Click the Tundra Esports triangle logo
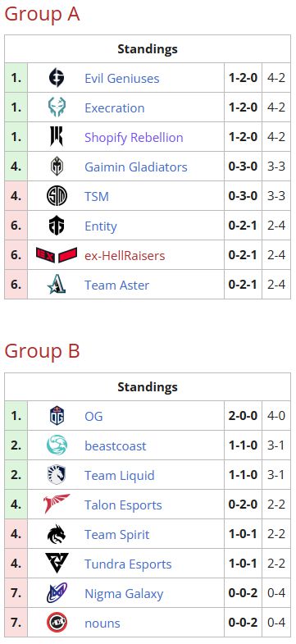 click(x=57, y=564)
